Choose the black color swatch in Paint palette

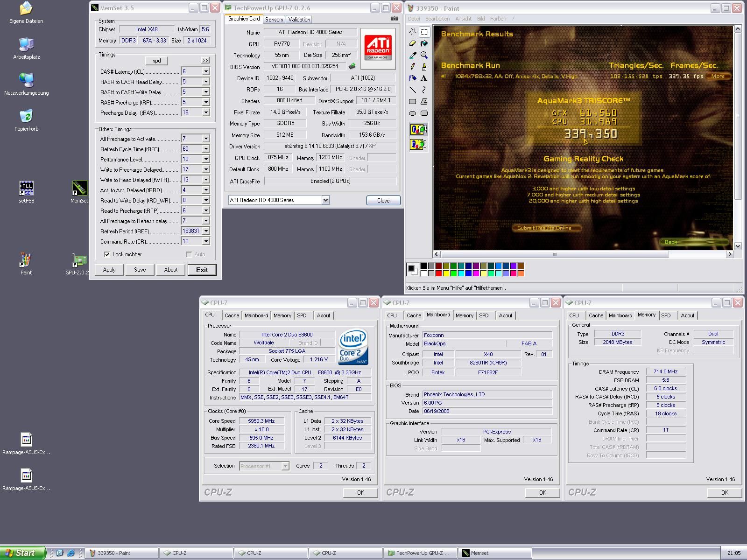[x=423, y=266]
